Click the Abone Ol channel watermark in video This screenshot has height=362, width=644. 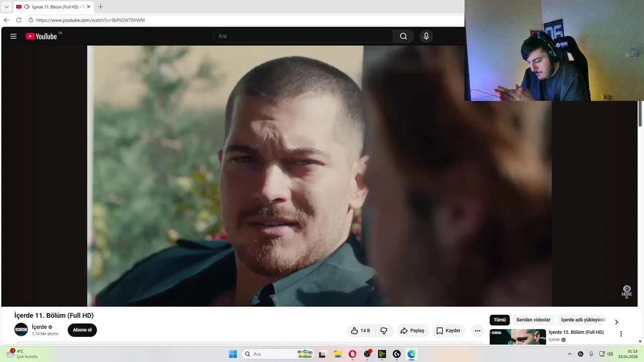[x=626, y=292]
